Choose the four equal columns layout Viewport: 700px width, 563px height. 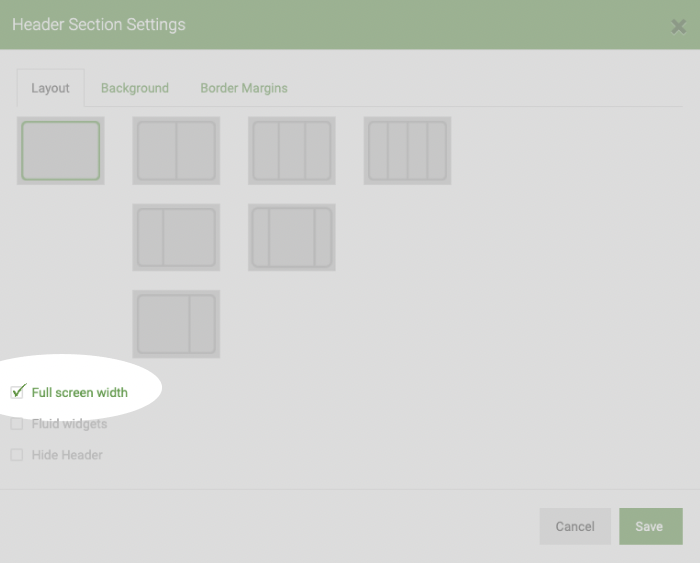pos(407,150)
